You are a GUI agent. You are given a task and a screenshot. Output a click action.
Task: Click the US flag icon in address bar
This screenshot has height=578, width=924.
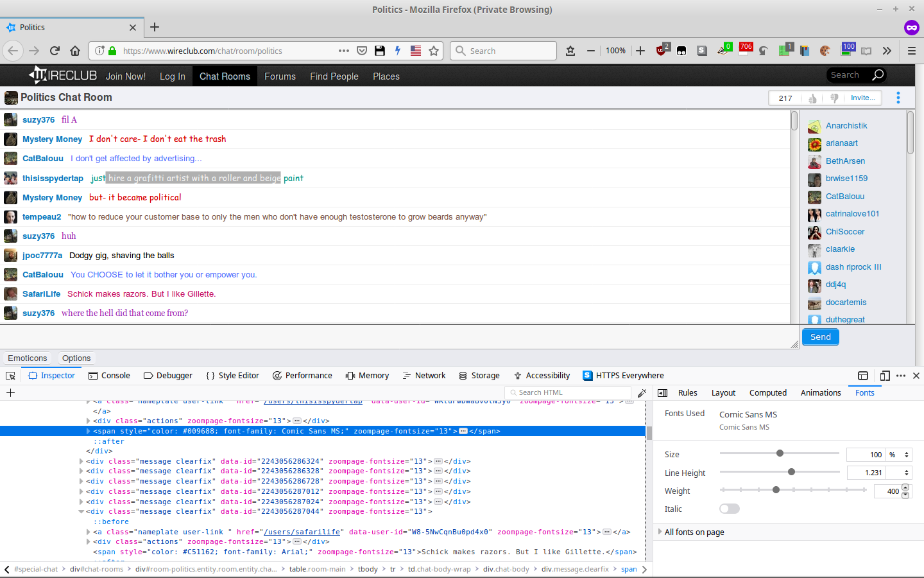(x=416, y=51)
